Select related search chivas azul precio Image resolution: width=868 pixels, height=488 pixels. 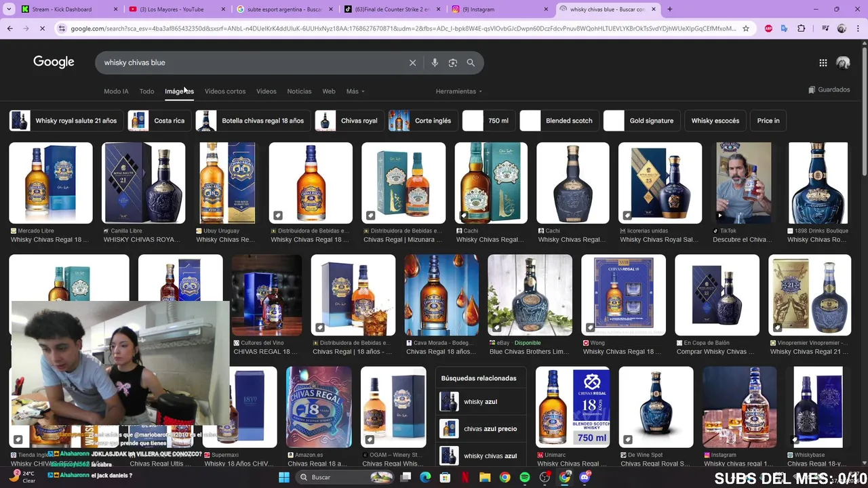point(480,428)
